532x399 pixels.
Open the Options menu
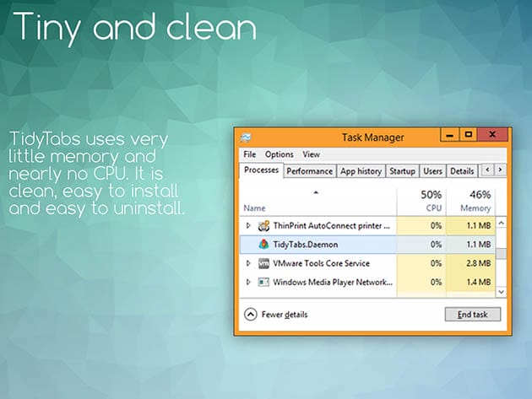click(x=279, y=154)
